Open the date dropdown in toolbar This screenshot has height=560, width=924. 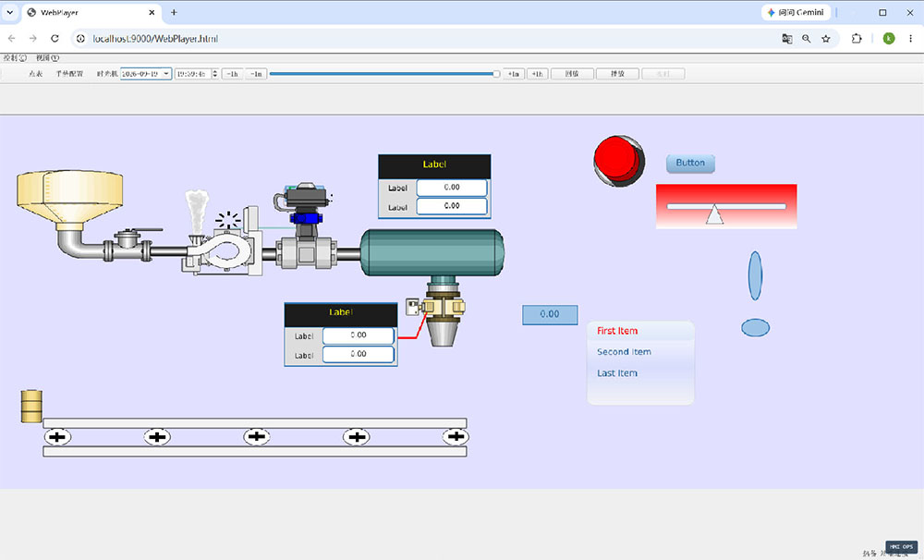(166, 74)
